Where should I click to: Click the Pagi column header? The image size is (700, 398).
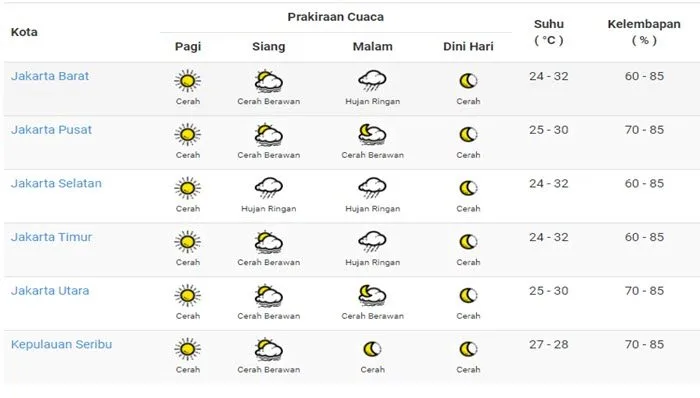click(x=188, y=46)
